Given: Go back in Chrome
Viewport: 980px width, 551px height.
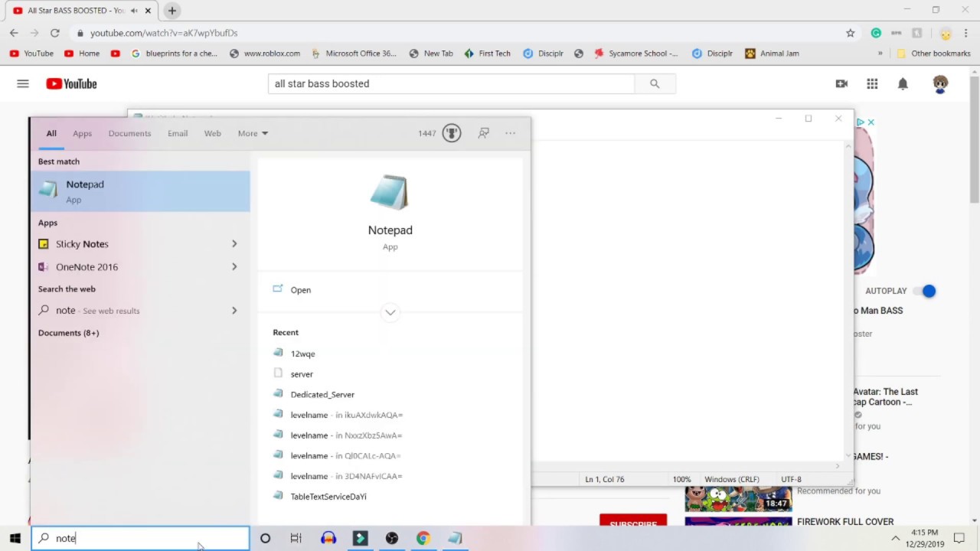Looking at the screenshot, I should 14,33.
